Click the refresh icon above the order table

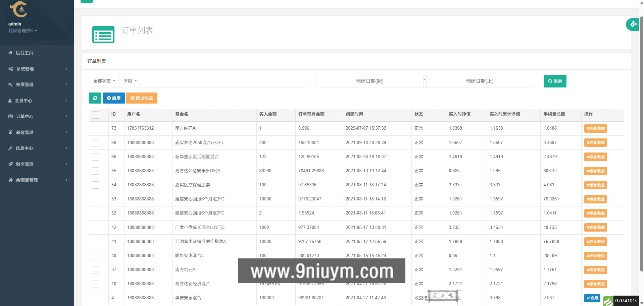tap(95, 98)
